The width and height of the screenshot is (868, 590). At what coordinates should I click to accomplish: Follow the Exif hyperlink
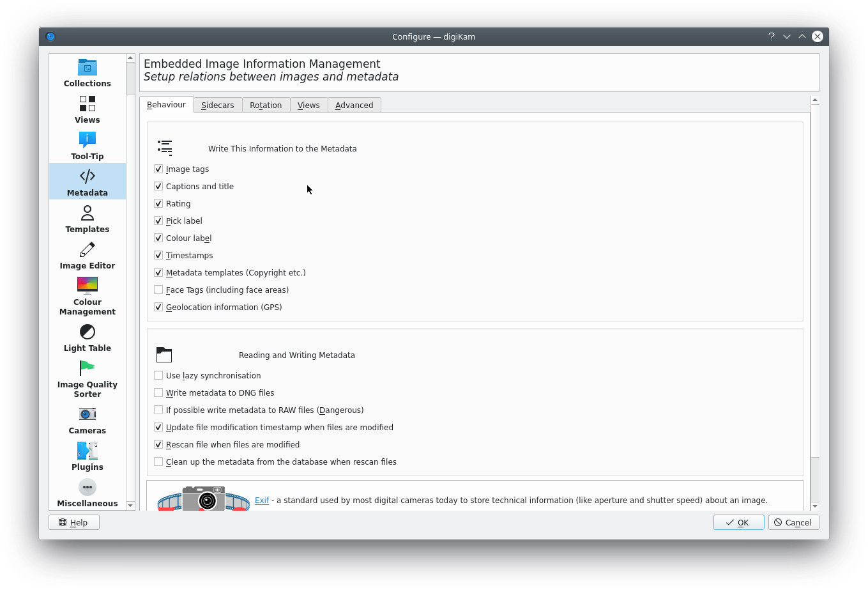click(x=262, y=500)
